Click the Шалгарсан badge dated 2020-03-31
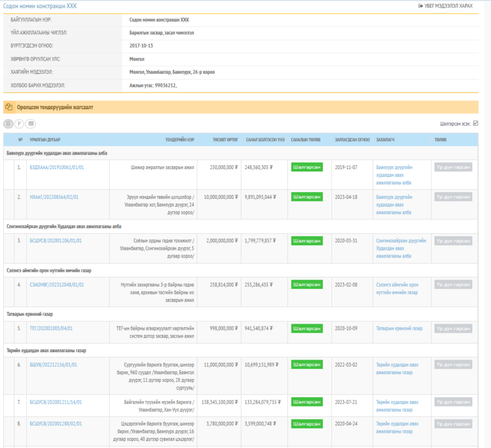Image resolution: width=491 pixels, height=448 pixels. [307, 241]
